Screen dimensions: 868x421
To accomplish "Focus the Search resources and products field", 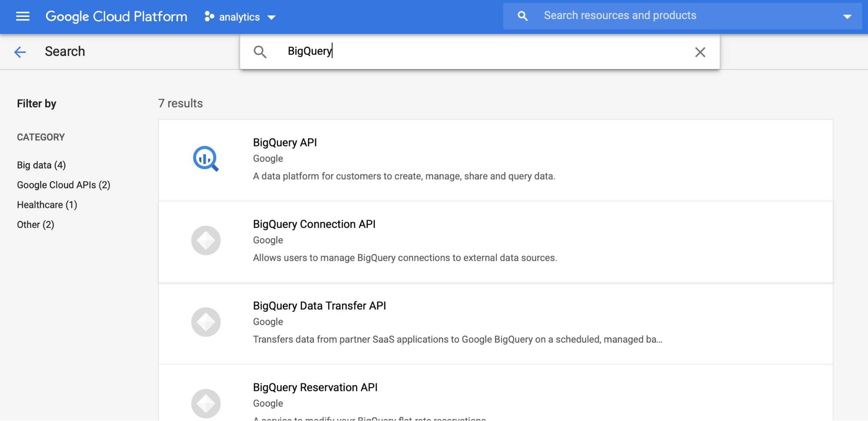I will click(x=682, y=16).
